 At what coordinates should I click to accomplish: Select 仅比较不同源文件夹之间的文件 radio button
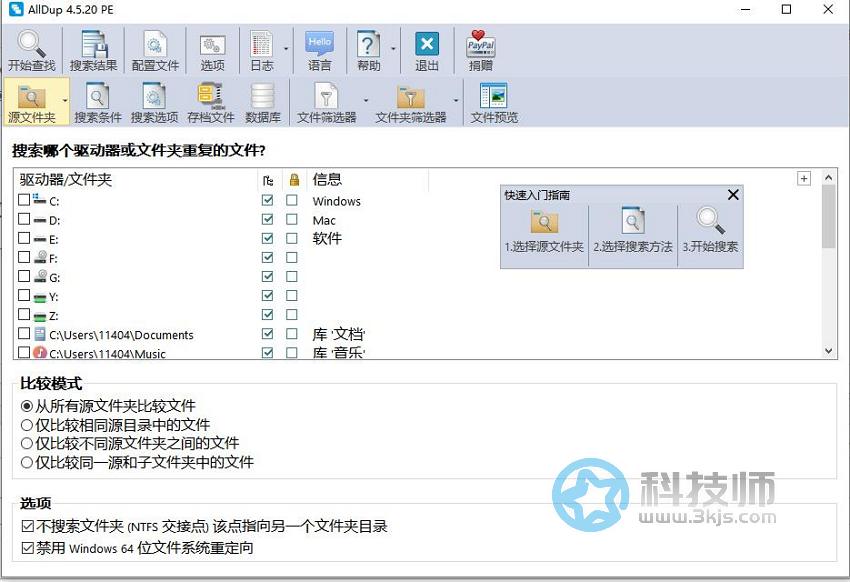click(27, 443)
